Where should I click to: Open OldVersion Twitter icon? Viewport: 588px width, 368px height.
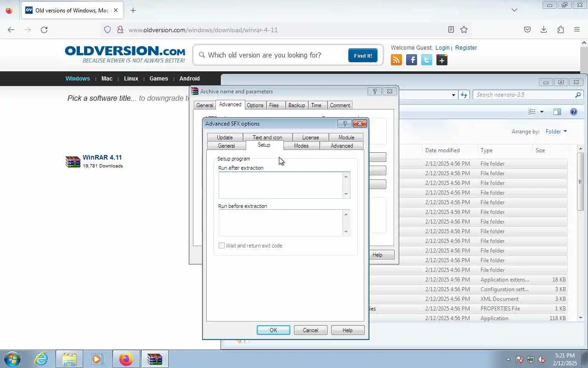pyautogui.click(x=427, y=60)
